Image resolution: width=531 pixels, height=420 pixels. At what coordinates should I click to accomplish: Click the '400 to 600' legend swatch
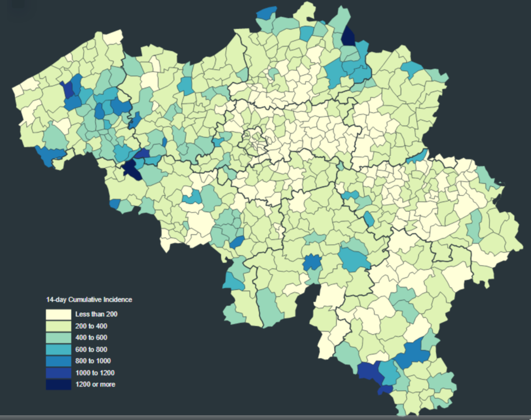pyautogui.click(x=58, y=338)
